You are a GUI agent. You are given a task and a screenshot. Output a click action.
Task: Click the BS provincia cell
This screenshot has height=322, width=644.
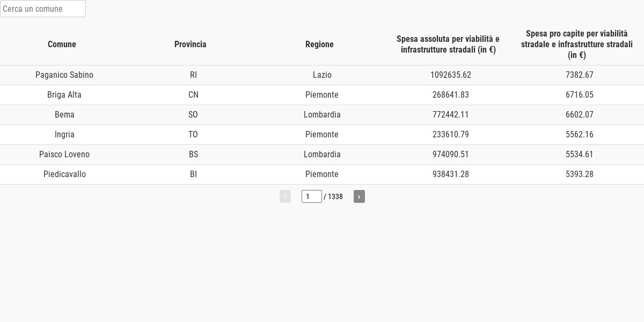[193, 155]
